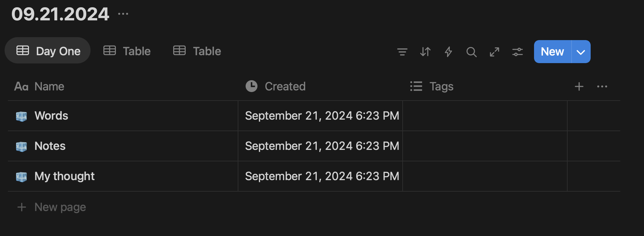This screenshot has height=236, width=644.
Task: Open property options dots in header row
Action: [x=602, y=86]
